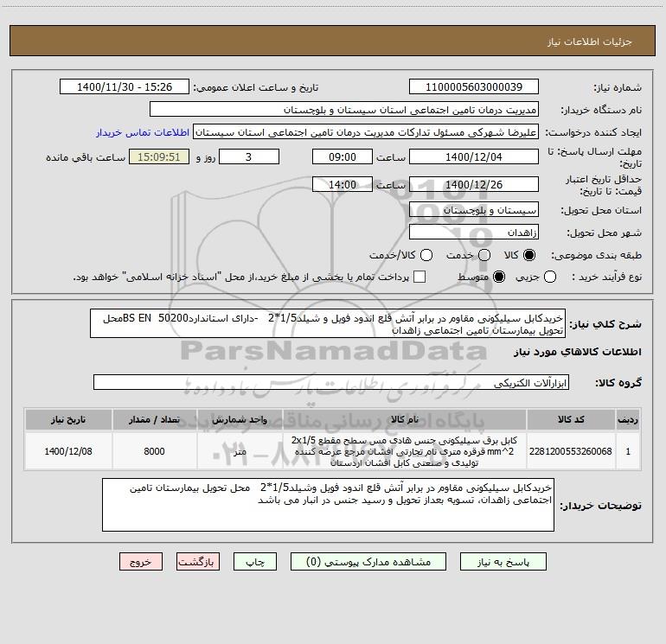Click the delivery city field زاهدان
Screen dimensions: 666x644
click(474, 232)
